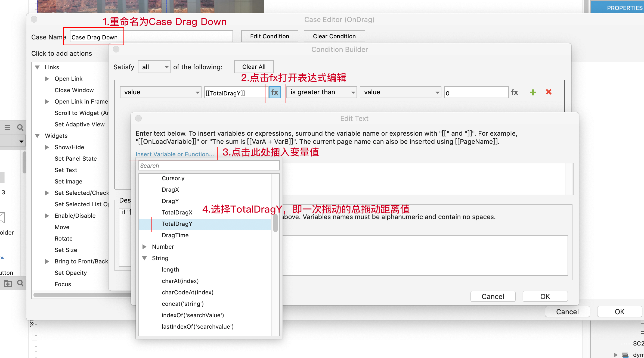644x358 pixels.
Task: Click the hamburger menu icon in left panel
Action: (7, 127)
